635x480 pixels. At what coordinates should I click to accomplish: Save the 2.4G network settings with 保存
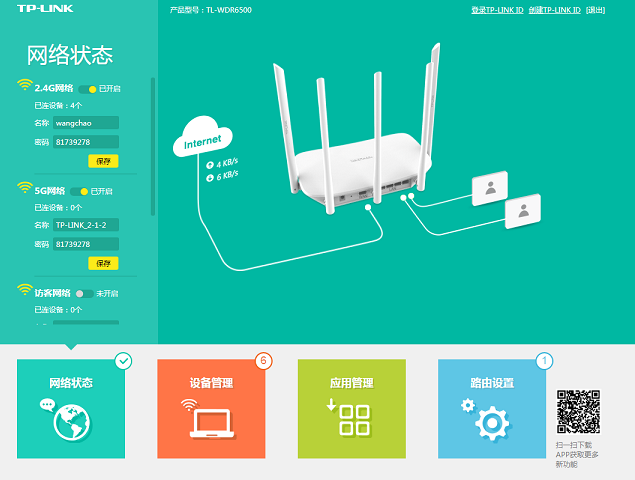pos(103,161)
